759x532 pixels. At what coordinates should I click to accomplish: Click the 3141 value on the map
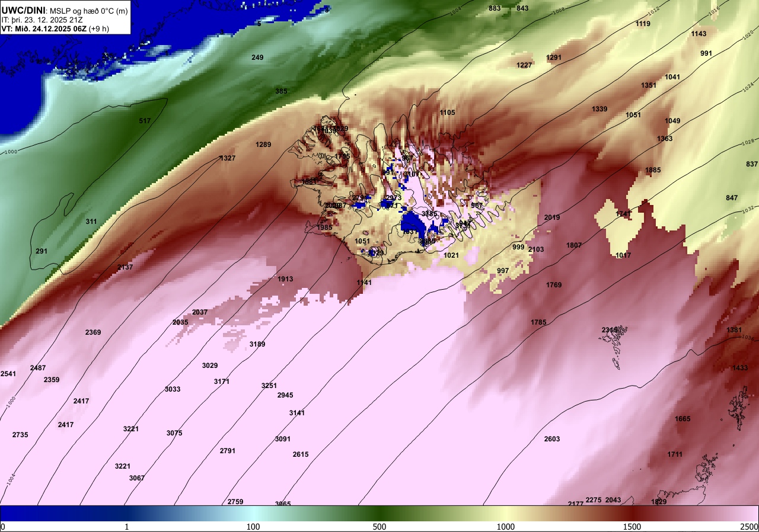(297, 413)
